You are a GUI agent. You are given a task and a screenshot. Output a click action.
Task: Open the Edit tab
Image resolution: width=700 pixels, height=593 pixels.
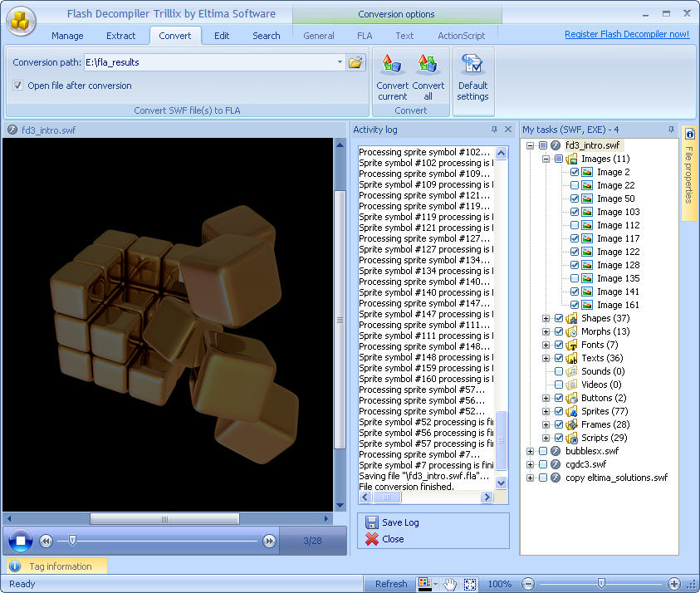click(222, 36)
